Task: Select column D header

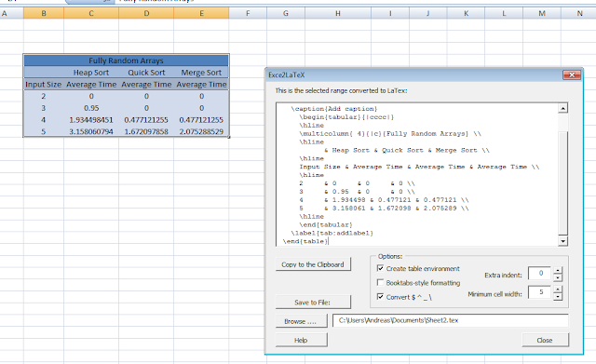Action: (146, 13)
